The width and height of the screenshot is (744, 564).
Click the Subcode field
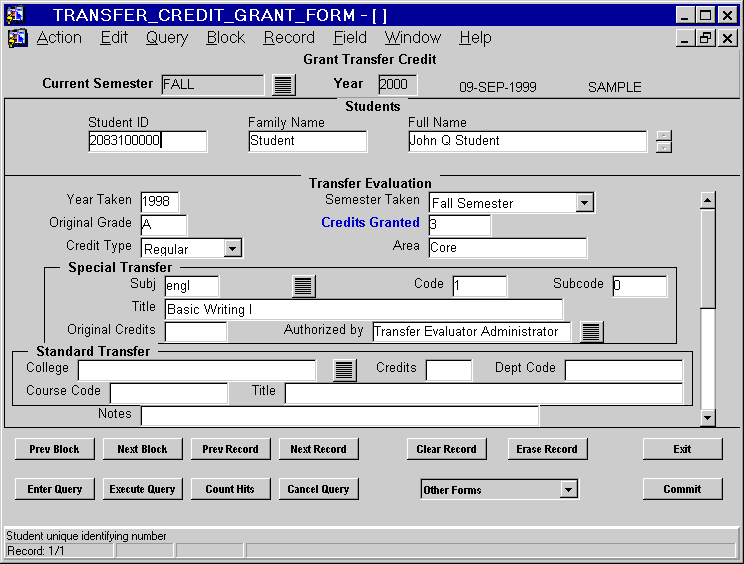pyautogui.click(x=640, y=286)
